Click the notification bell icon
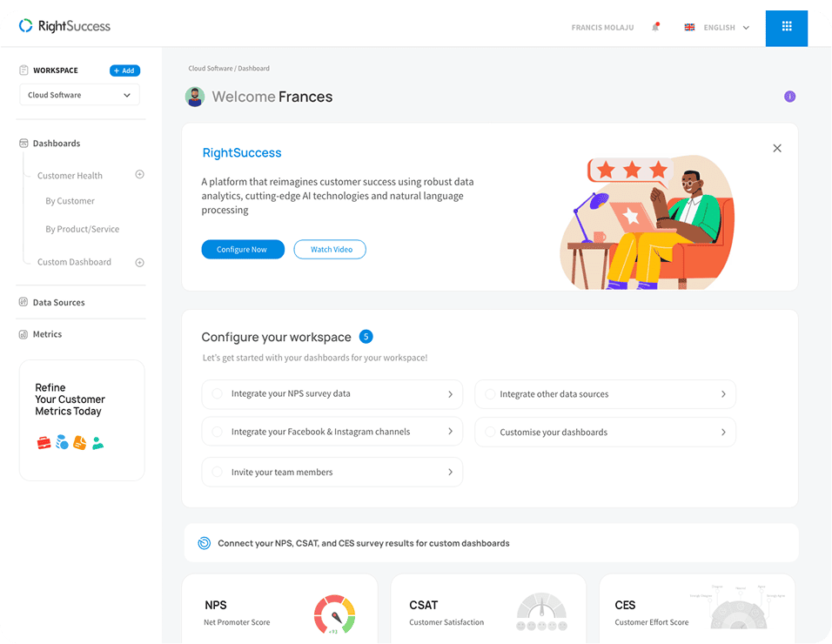 click(x=655, y=28)
